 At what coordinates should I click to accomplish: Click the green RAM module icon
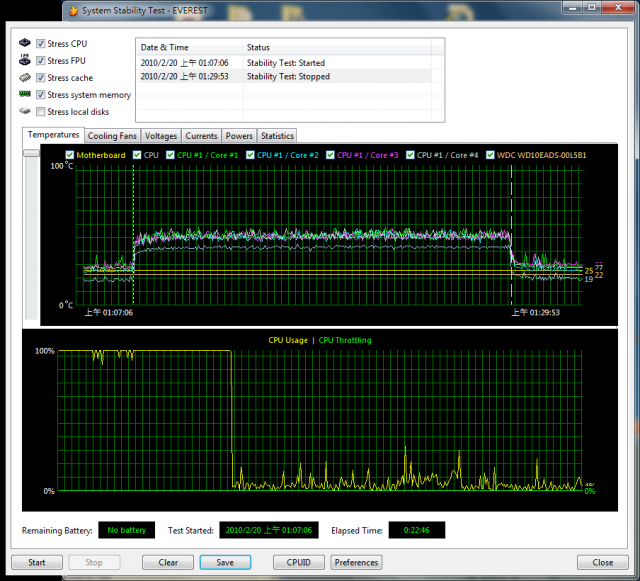click(25, 94)
